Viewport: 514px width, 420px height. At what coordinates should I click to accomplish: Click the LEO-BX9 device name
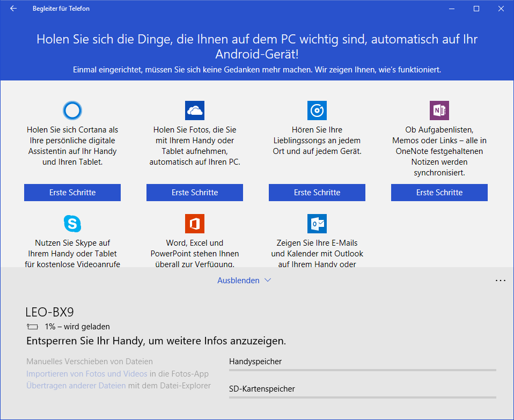click(x=49, y=312)
